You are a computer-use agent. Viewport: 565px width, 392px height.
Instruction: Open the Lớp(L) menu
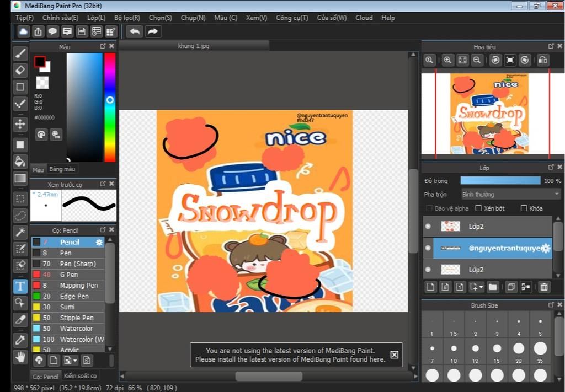click(96, 18)
